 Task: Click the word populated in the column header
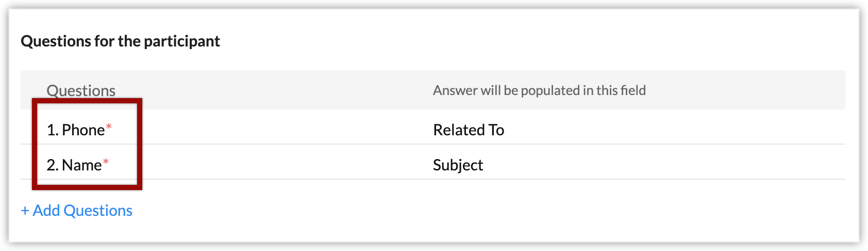point(550,91)
